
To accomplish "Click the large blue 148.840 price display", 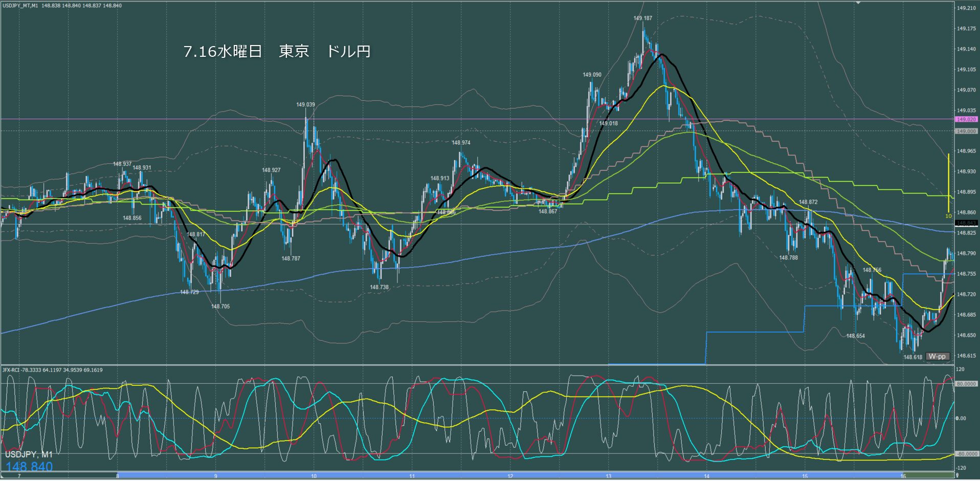I will [29, 466].
